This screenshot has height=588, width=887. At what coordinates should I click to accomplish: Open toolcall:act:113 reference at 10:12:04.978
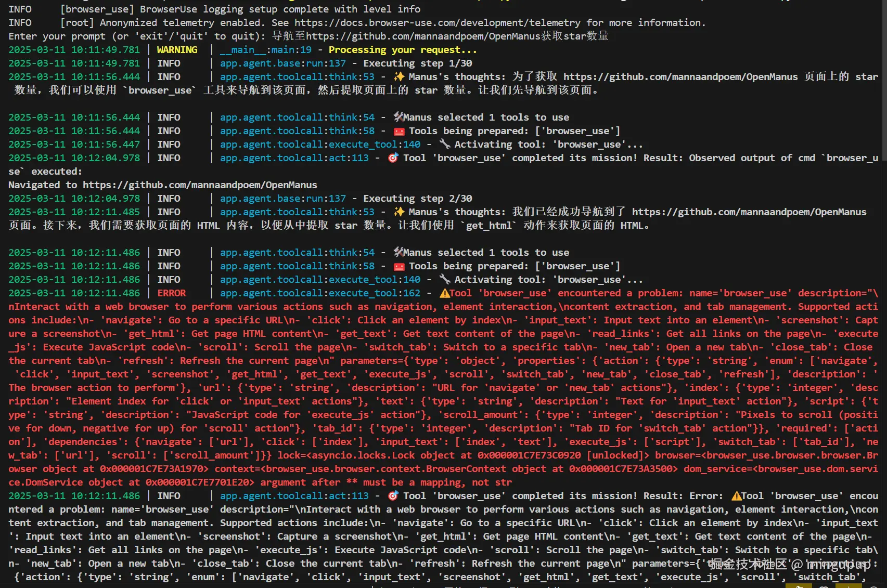pyautogui.click(x=294, y=158)
